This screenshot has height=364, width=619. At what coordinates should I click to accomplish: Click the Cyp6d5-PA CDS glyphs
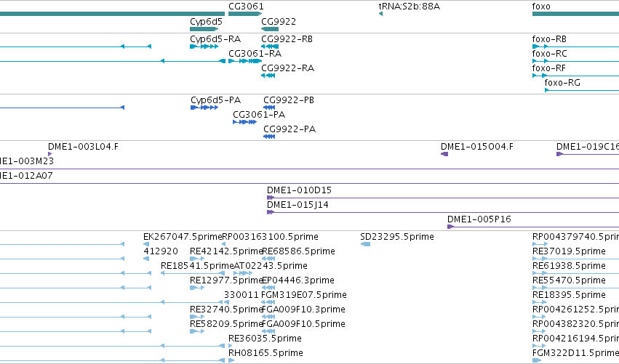point(204,108)
